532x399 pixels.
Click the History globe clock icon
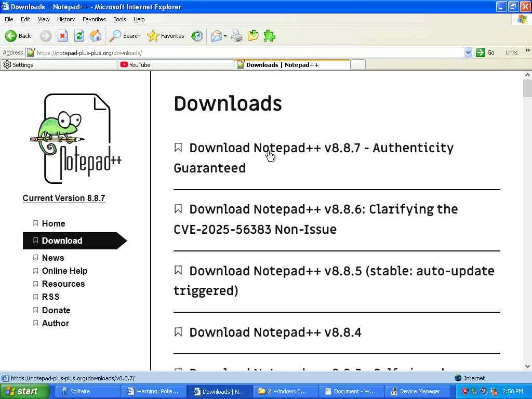pyautogui.click(x=197, y=36)
